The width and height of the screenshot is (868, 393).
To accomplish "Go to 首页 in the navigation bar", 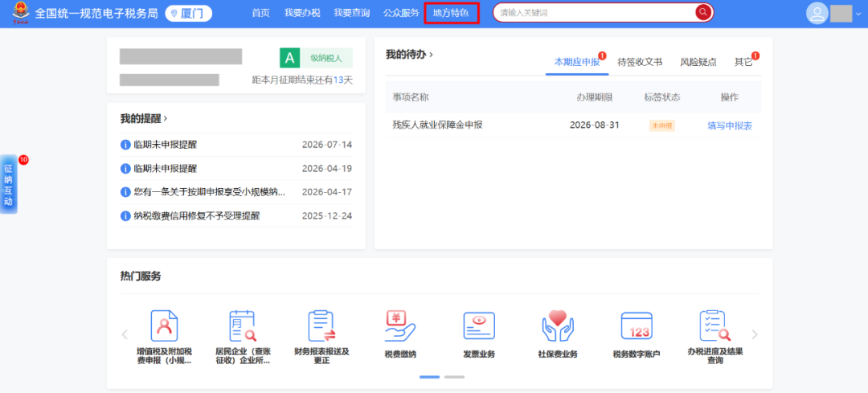I will 260,14.
